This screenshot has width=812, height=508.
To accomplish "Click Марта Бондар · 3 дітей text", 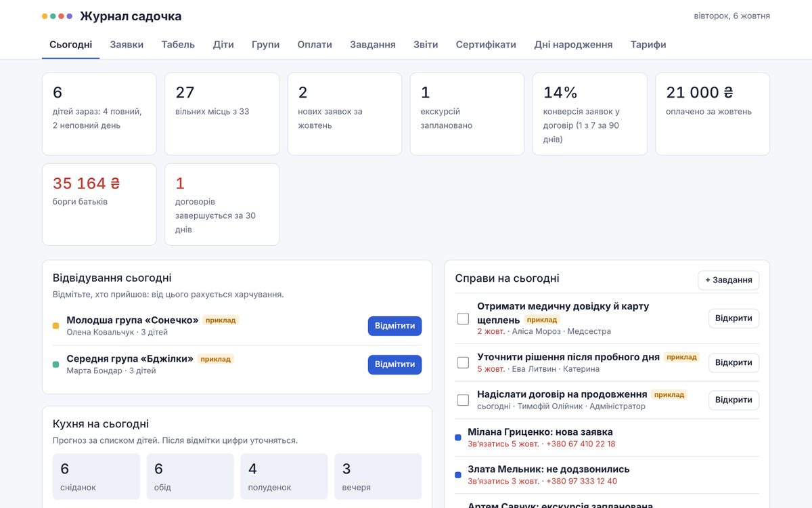I will tap(111, 371).
